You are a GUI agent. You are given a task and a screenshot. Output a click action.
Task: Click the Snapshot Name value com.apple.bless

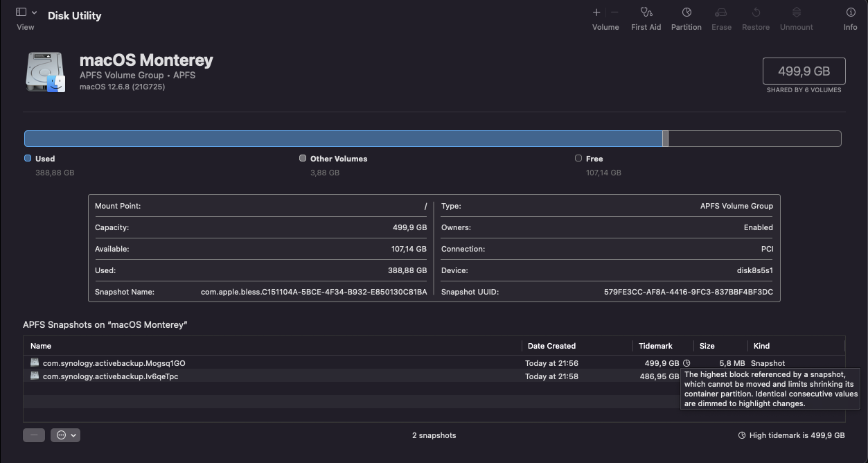(x=314, y=292)
